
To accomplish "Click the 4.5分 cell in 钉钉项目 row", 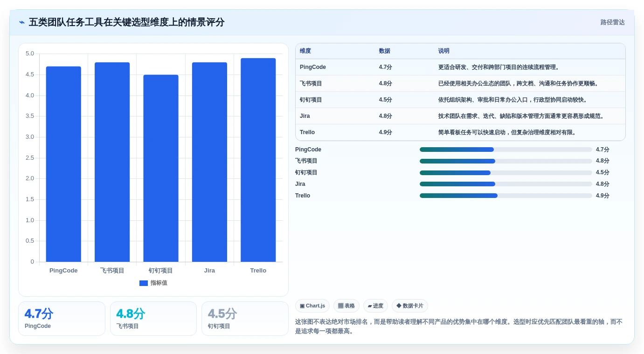I will click(x=386, y=100).
